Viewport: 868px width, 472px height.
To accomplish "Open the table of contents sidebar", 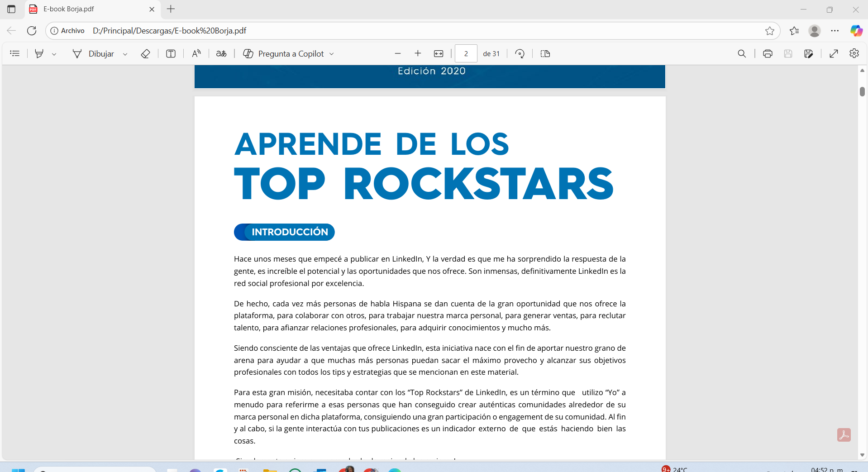I will coord(15,54).
